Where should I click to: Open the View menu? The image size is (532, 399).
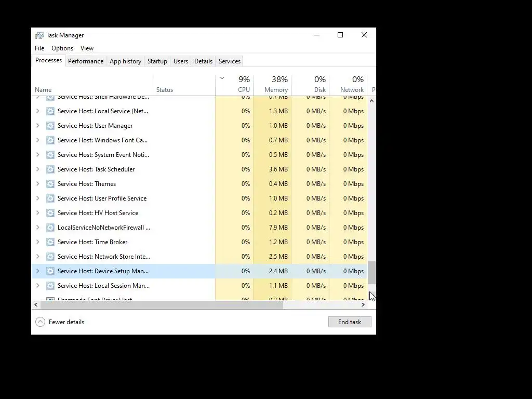(87, 48)
